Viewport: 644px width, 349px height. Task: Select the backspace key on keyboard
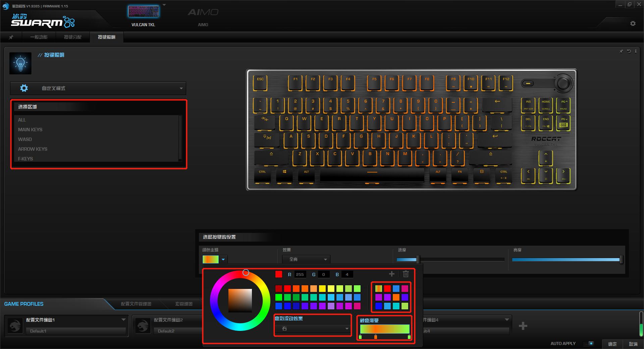click(x=497, y=105)
